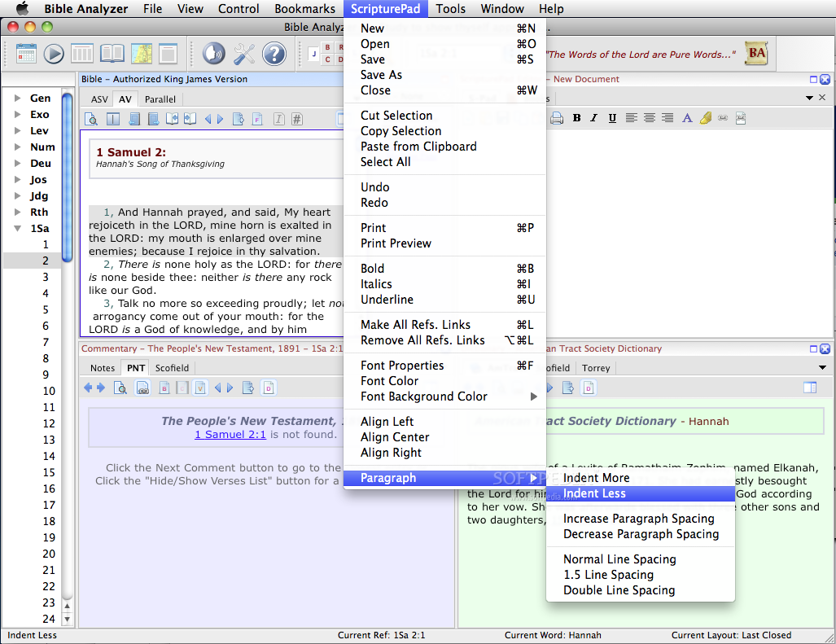Click the search page icon in Commentary toolbar

(x=120, y=388)
